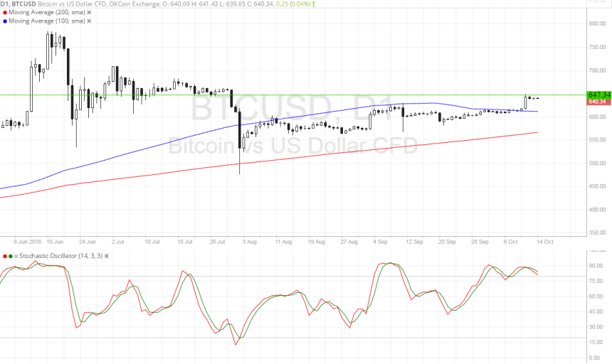Click the 28 Sep date label
This screenshot has height=364, width=612.
click(x=480, y=242)
